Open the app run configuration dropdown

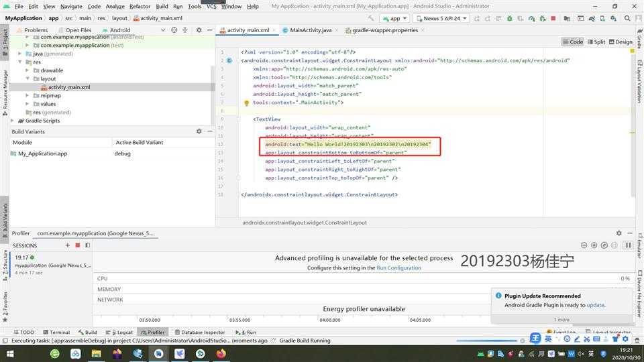tap(394, 19)
